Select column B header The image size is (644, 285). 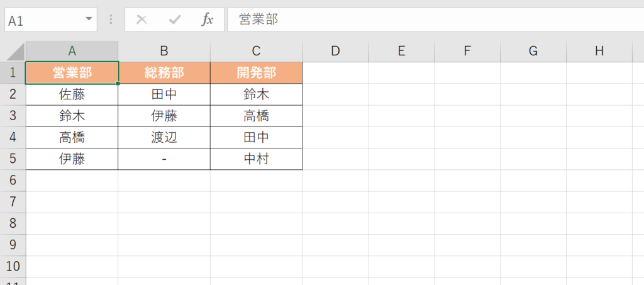coord(164,52)
